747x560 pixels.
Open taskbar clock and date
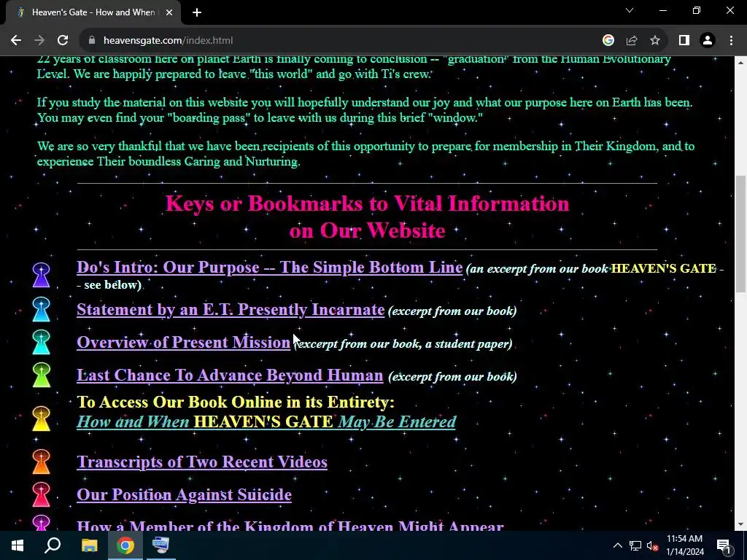click(x=684, y=545)
